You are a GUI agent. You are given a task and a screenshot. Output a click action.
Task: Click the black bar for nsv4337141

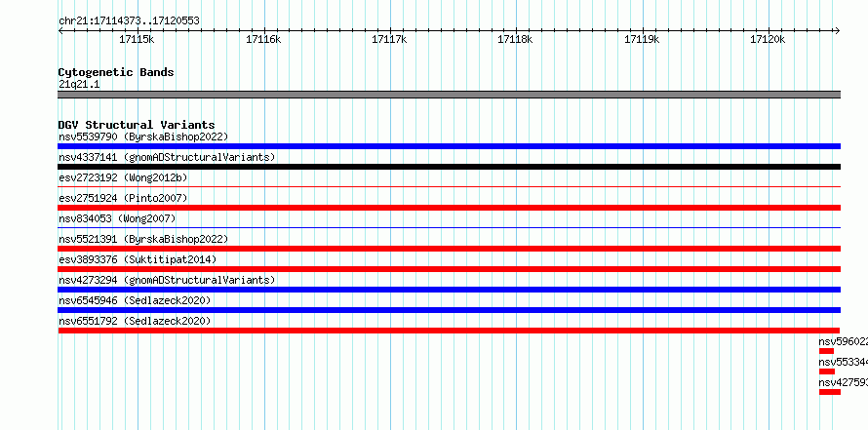pos(449,167)
